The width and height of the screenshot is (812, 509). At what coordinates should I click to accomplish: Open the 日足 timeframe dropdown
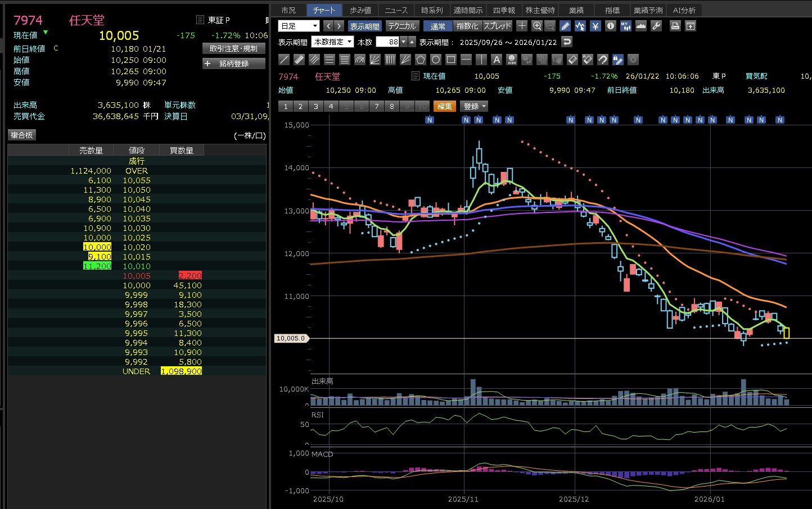(x=299, y=26)
